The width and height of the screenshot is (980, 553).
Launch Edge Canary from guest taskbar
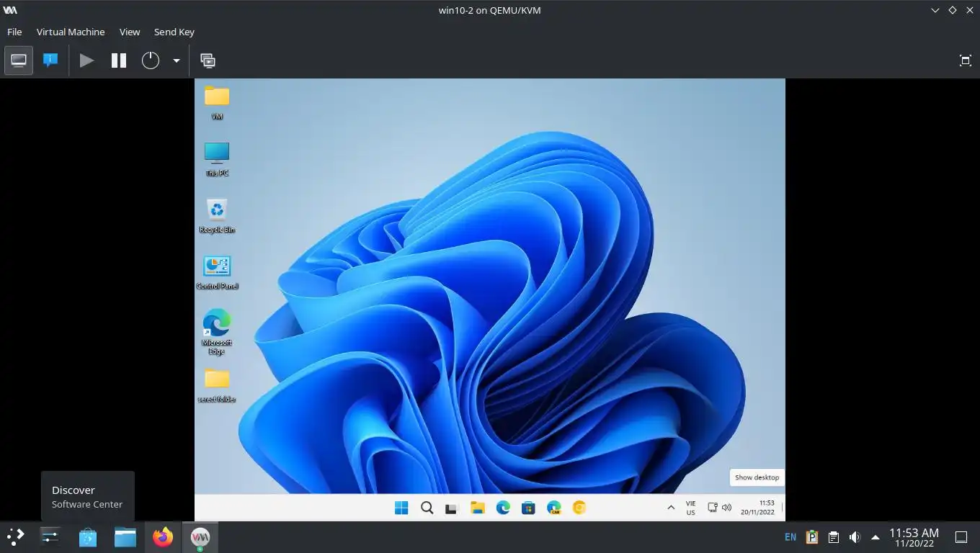tap(553, 508)
